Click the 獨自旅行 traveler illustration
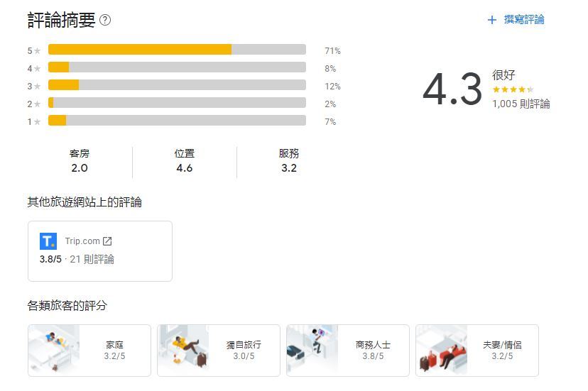The width and height of the screenshot is (588, 391). click(x=183, y=350)
